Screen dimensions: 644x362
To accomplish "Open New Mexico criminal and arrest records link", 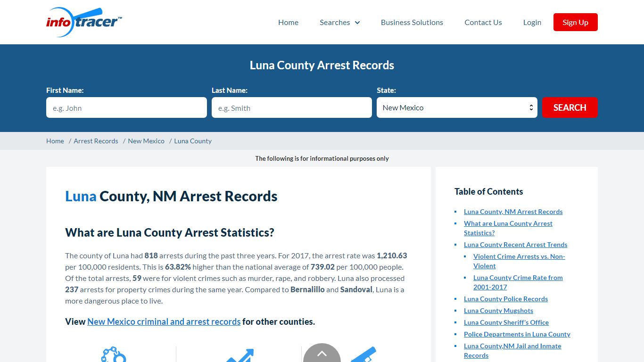I will coord(164,321).
